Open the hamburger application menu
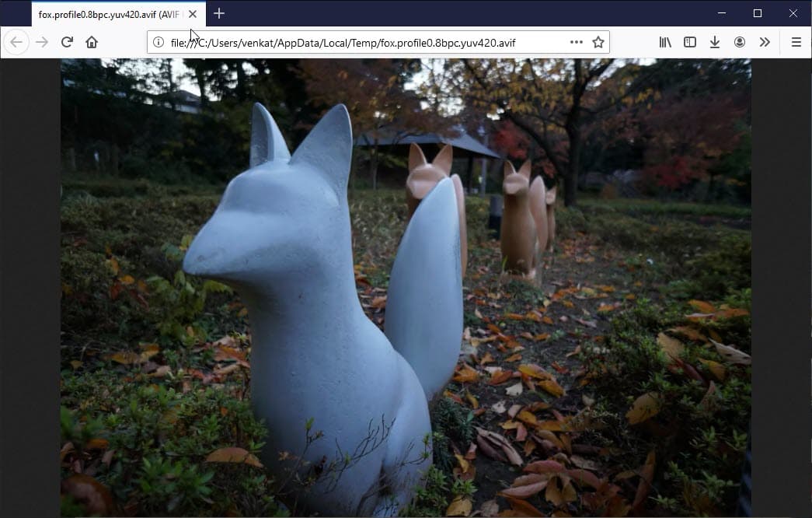This screenshot has height=518, width=812. tap(796, 42)
